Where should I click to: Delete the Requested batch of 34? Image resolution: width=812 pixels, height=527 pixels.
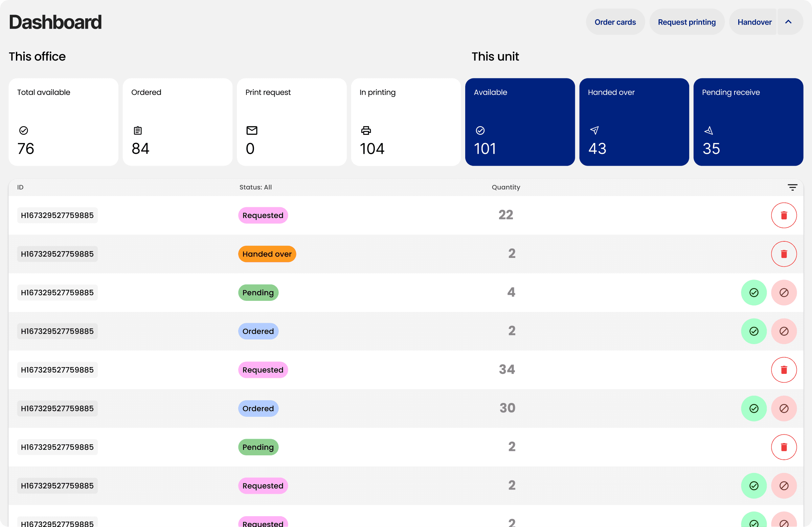point(784,369)
